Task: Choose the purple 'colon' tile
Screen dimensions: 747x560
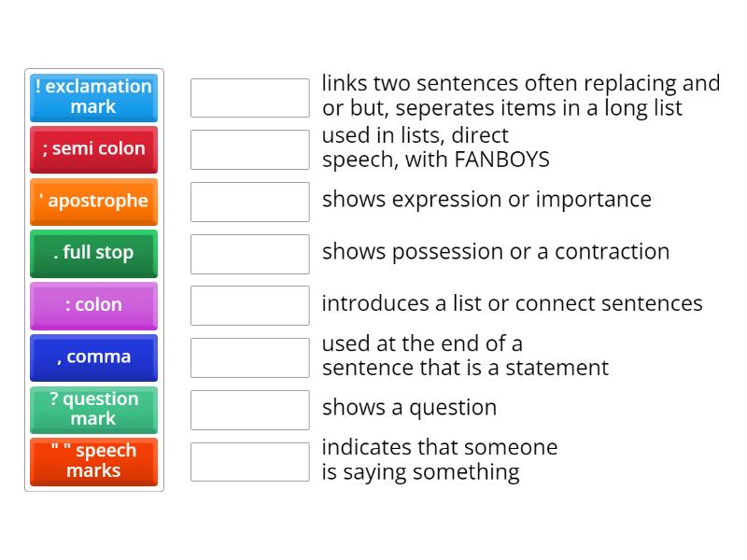Action: [x=93, y=305]
